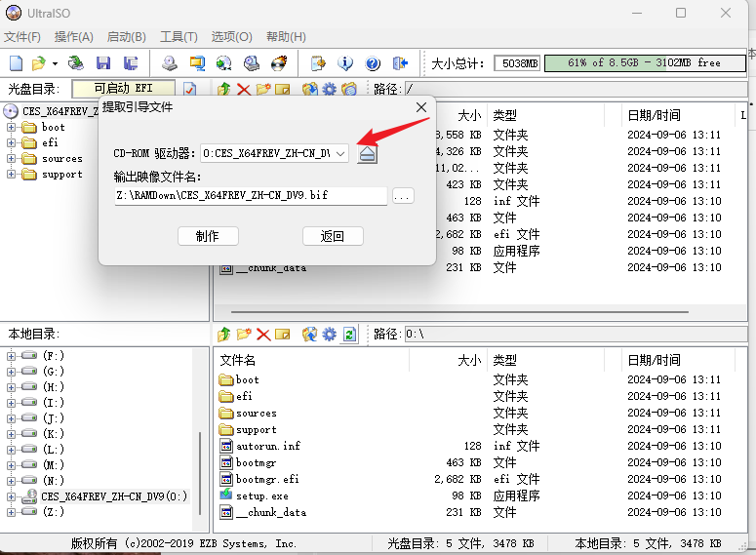Click the New image file icon
The height and width of the screenshot is (555, 756).
[x=16, y=63]
